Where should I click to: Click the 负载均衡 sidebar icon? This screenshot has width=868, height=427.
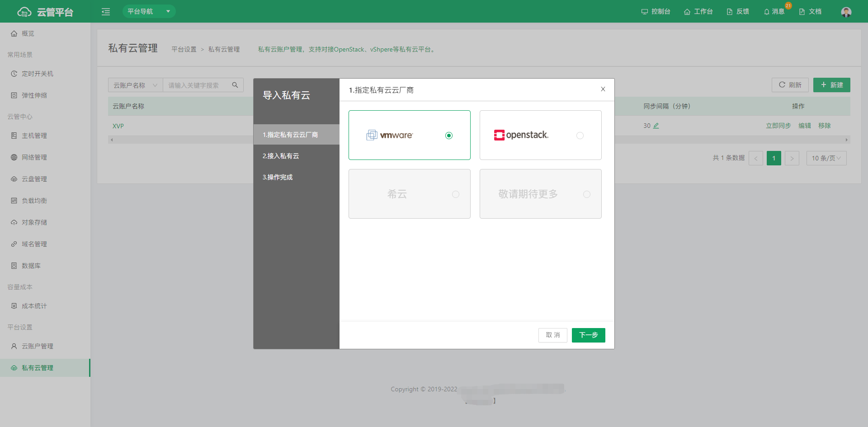[x=14, y=201]
